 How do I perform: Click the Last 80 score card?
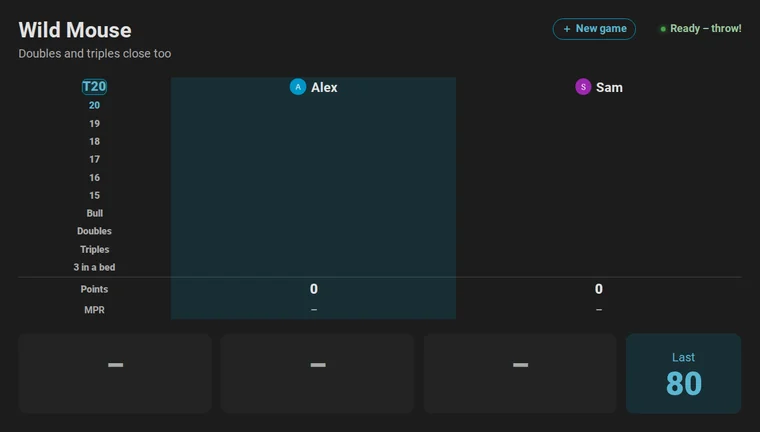pyautogui.click(x=683, y=373)
